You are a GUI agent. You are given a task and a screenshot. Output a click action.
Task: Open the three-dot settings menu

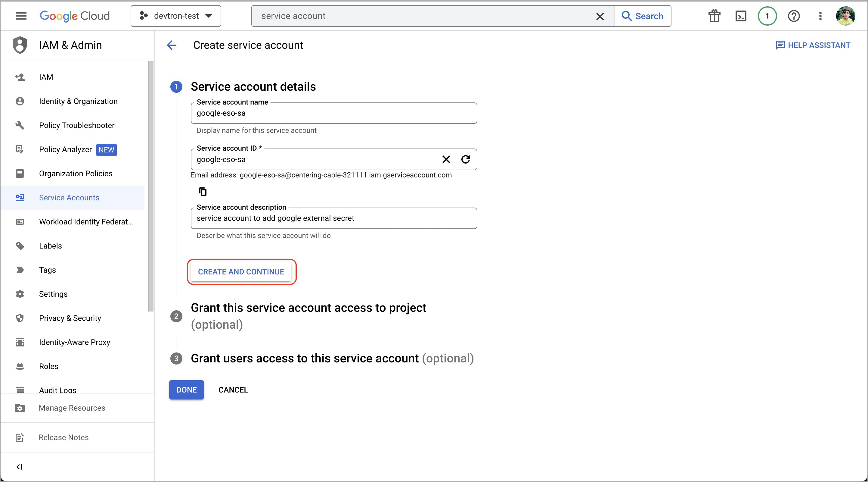click(x=820, y=16)
